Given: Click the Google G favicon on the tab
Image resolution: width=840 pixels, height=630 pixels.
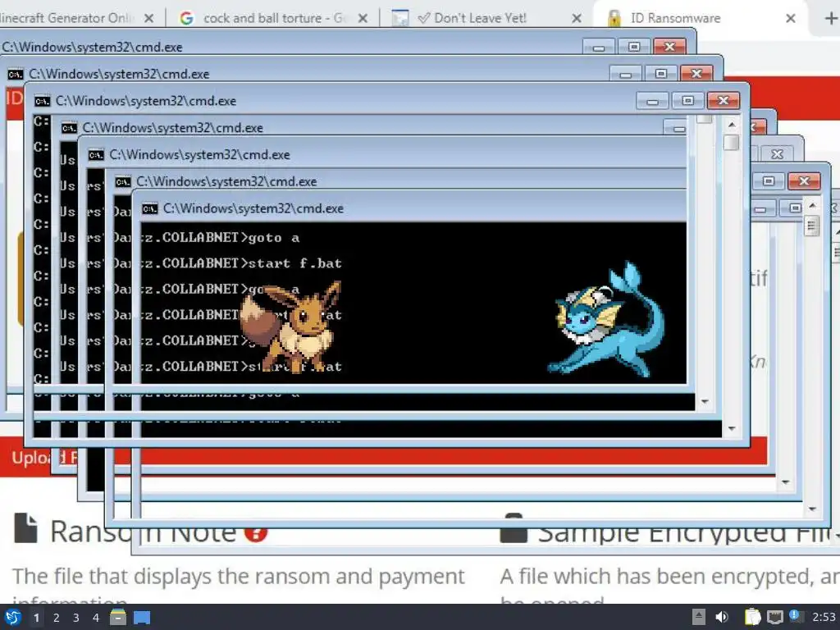Looking at the screenshot, I should tap(186, 18).
